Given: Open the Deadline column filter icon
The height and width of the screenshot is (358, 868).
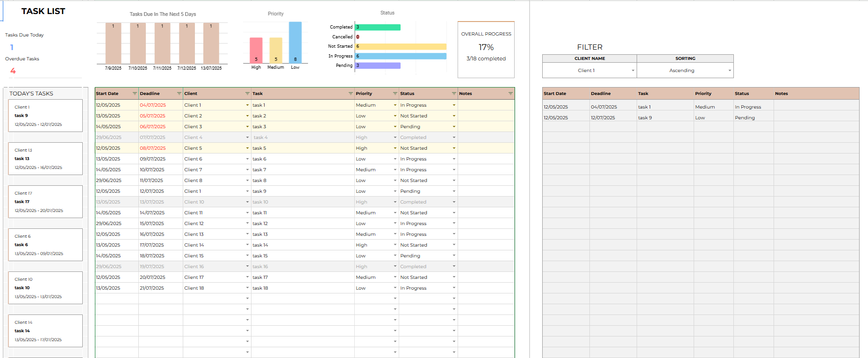Looking at the screenshot, I should [179, 94].
